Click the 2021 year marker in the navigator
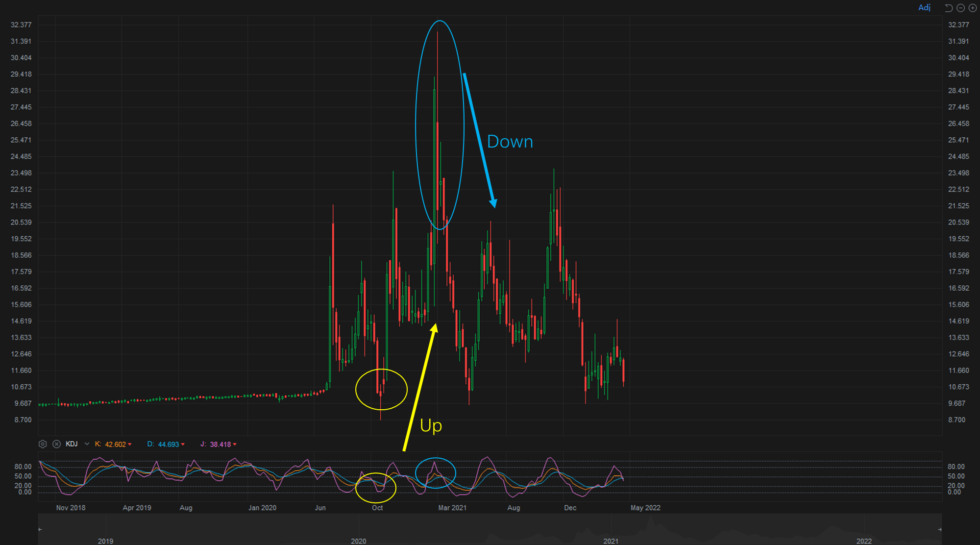 click(611, 541)
